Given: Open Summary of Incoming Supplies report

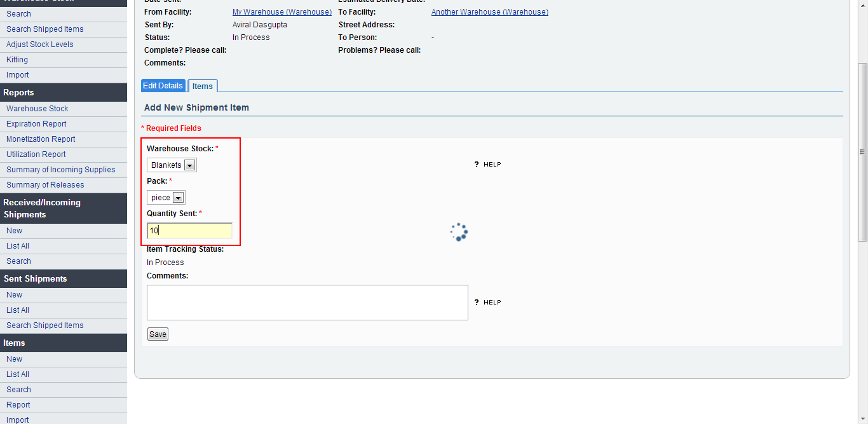Looking at the screenshot, I should 61,170.
